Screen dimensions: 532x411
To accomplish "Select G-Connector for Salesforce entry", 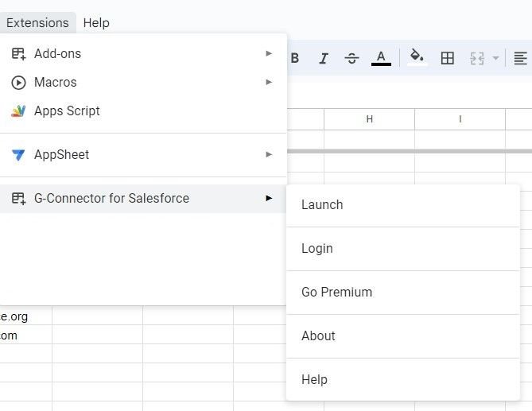I will click(143, 199).
